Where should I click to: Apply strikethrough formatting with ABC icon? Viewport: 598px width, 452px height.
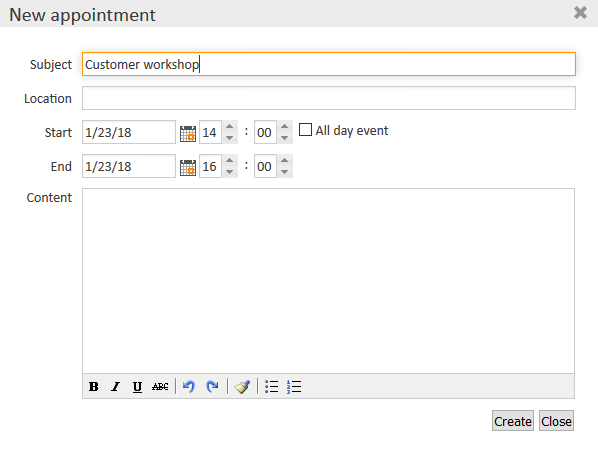tap(160, 387)
